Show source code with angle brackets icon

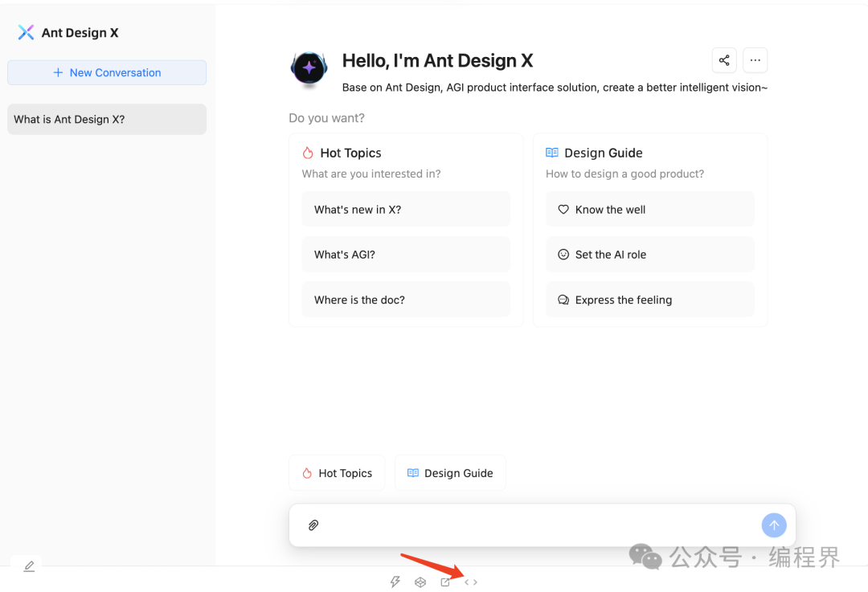(x=471, y=582)
